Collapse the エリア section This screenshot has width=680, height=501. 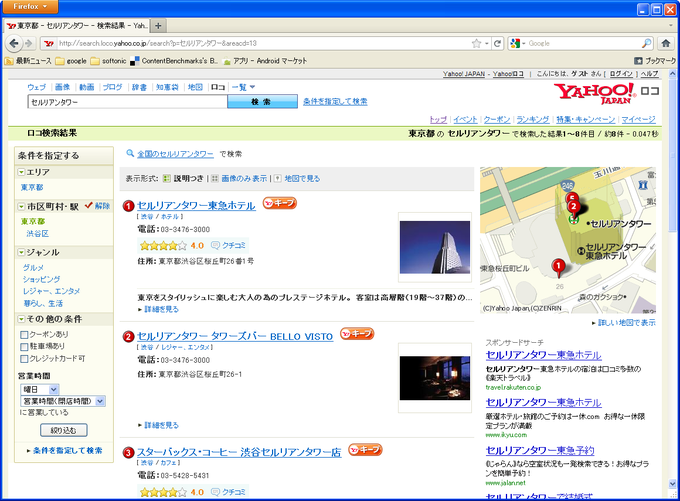[x=21, y=172]
